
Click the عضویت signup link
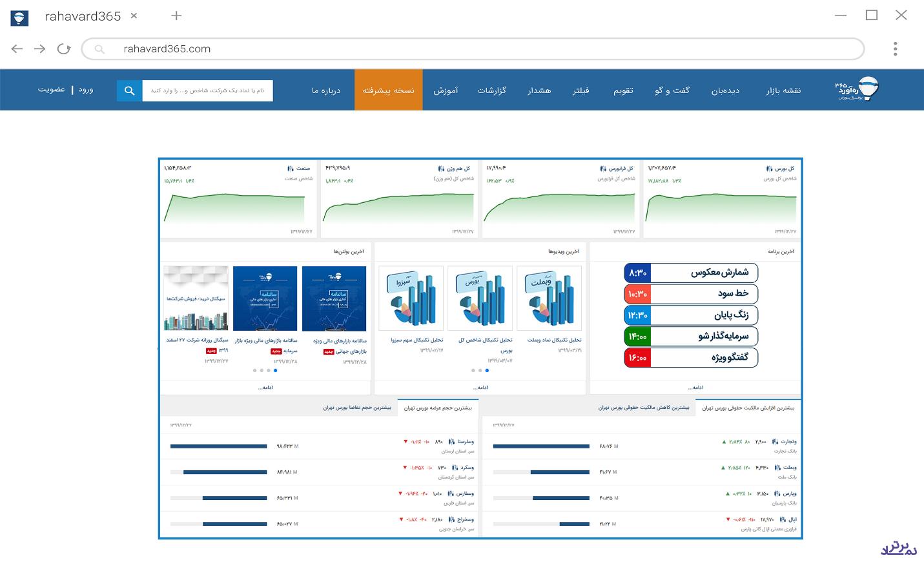pyautogui.click(x=52, y=90)
